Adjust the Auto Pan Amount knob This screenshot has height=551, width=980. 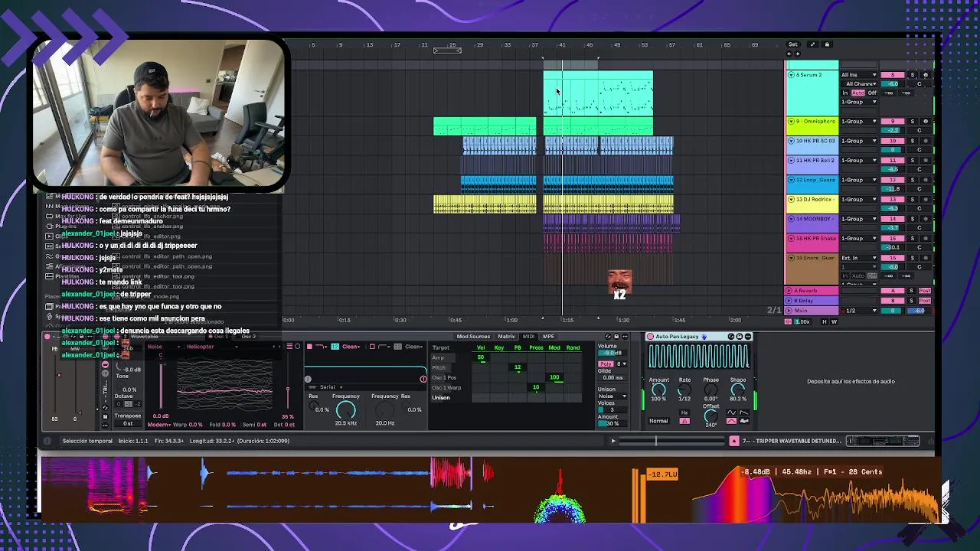click(658, 390)
